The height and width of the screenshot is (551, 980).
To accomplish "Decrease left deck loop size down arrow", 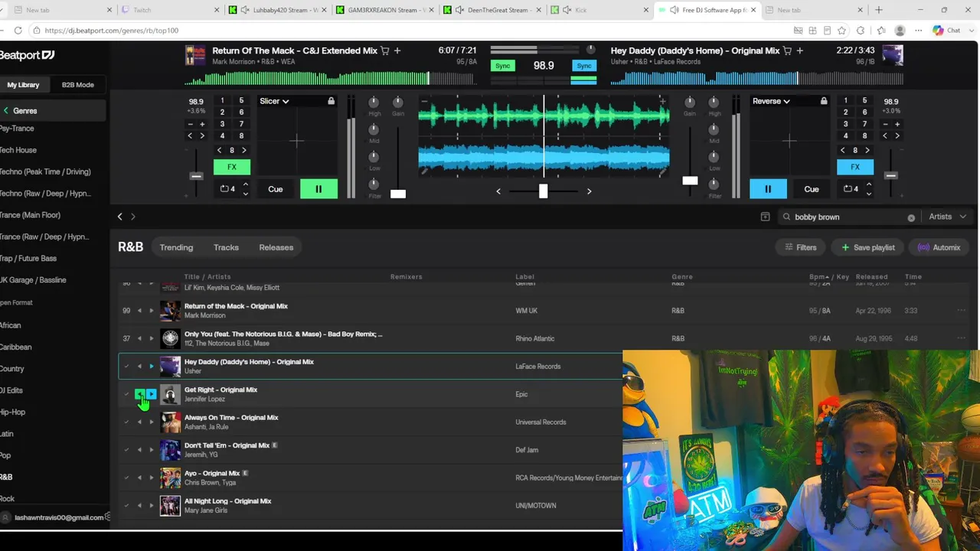I will tap(245, 194).
